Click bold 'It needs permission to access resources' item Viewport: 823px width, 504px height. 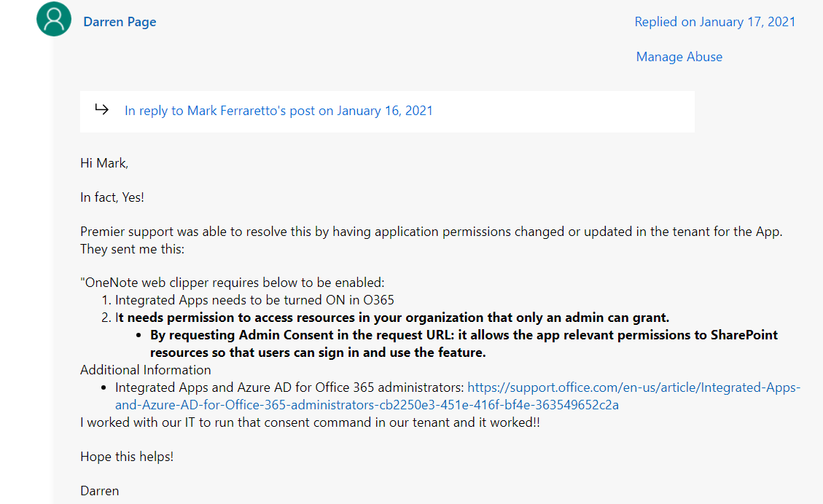(x=392, y=318)
